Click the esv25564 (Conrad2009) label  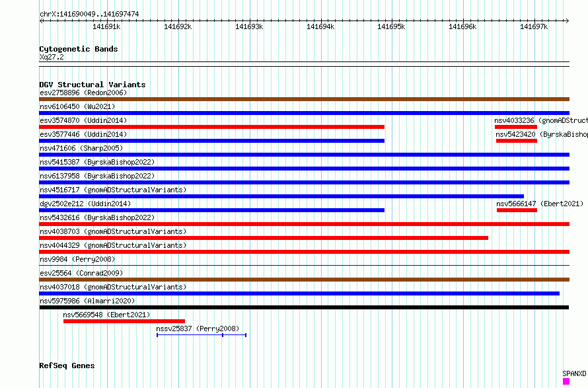(x=81, y=273)
